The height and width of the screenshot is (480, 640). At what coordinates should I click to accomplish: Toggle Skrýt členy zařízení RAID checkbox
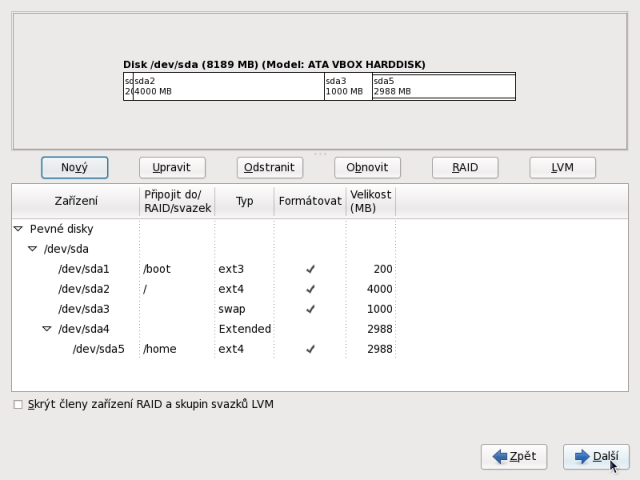[x=17, y=405]
